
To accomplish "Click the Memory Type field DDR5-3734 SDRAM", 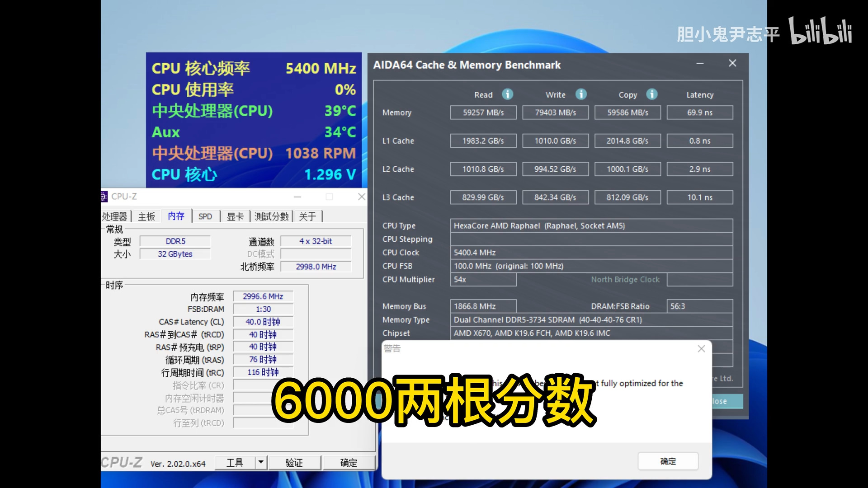I will pyautogui.click(x=591, y=319).
